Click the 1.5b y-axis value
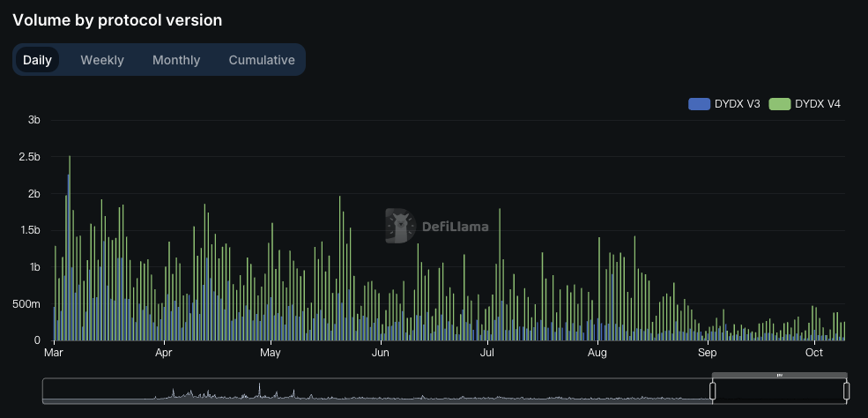Viewport: 868px width, 418px height. (30, 230)
